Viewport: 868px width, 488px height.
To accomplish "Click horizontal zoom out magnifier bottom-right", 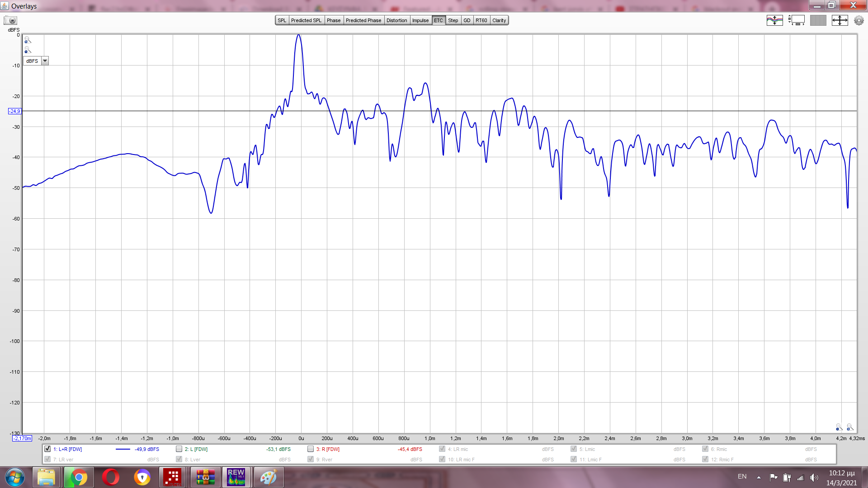I will pyautogui.click(x=839, y=427).
